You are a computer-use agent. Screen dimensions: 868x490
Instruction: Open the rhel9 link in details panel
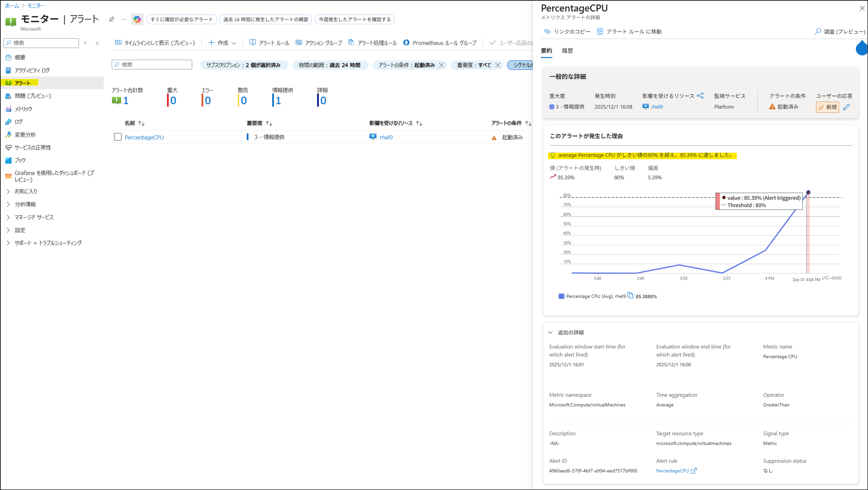pos(657,107)
